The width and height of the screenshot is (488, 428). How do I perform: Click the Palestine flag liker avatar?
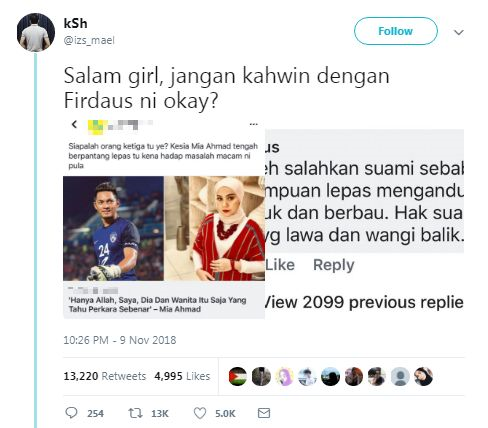click(x=238, y=377)
